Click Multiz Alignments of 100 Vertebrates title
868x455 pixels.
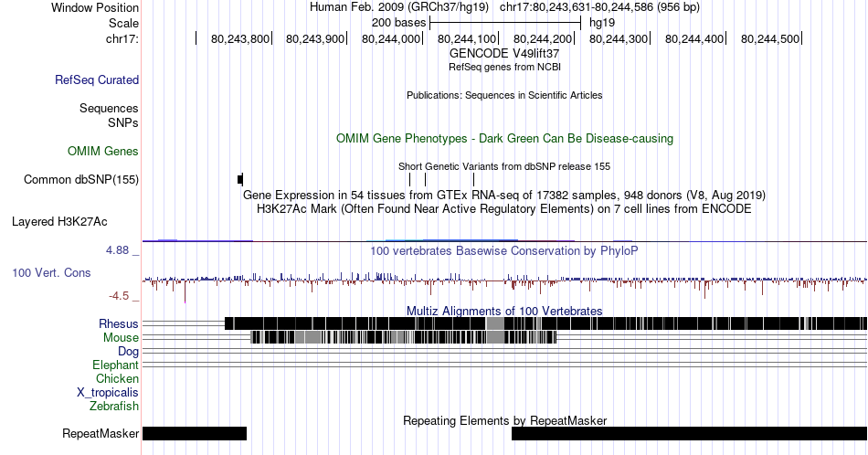504,311
